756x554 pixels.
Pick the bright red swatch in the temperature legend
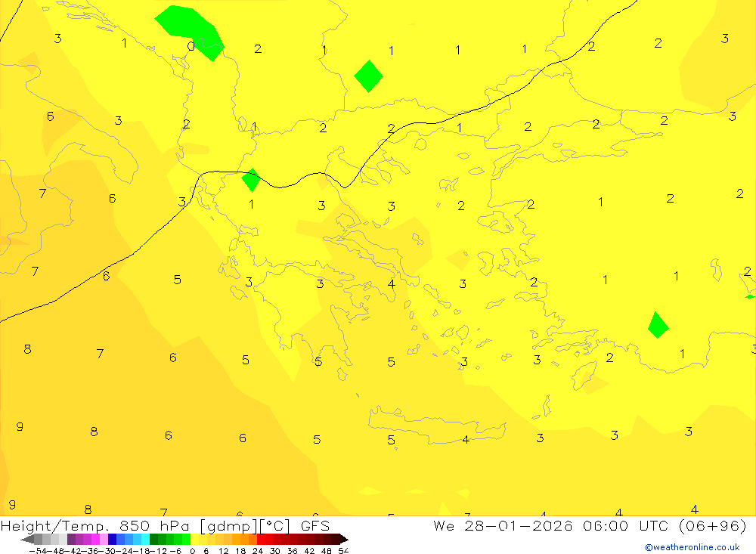(x=261, y=540)
